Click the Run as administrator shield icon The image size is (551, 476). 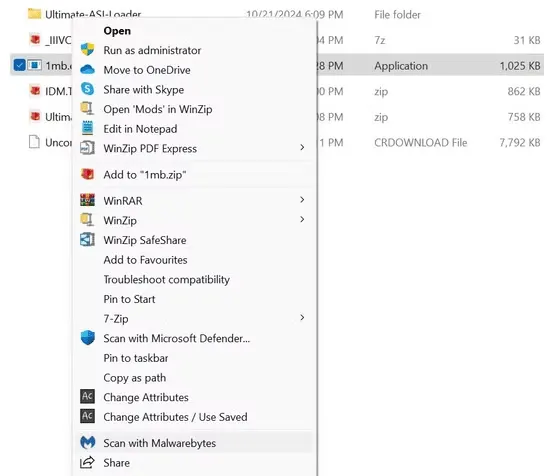[x=87, y=50]
